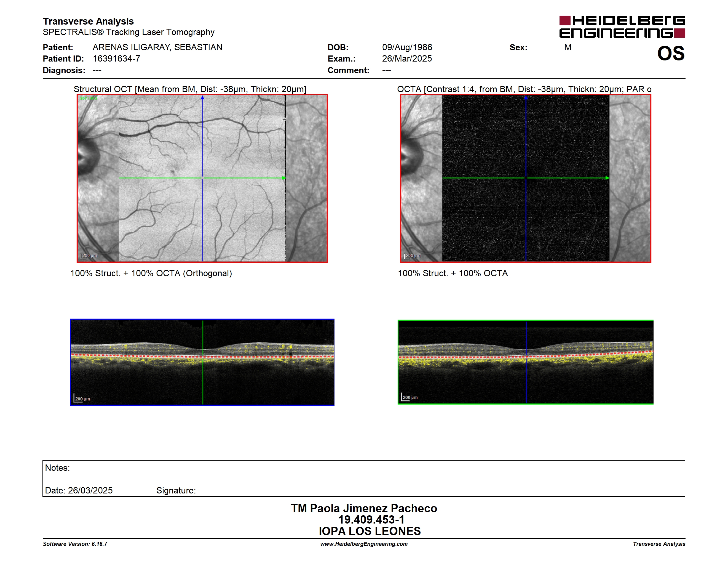The width and height of the screenshot is (728, 563).
Task: Click the Signature field label
Action: (x=176, y=490)
